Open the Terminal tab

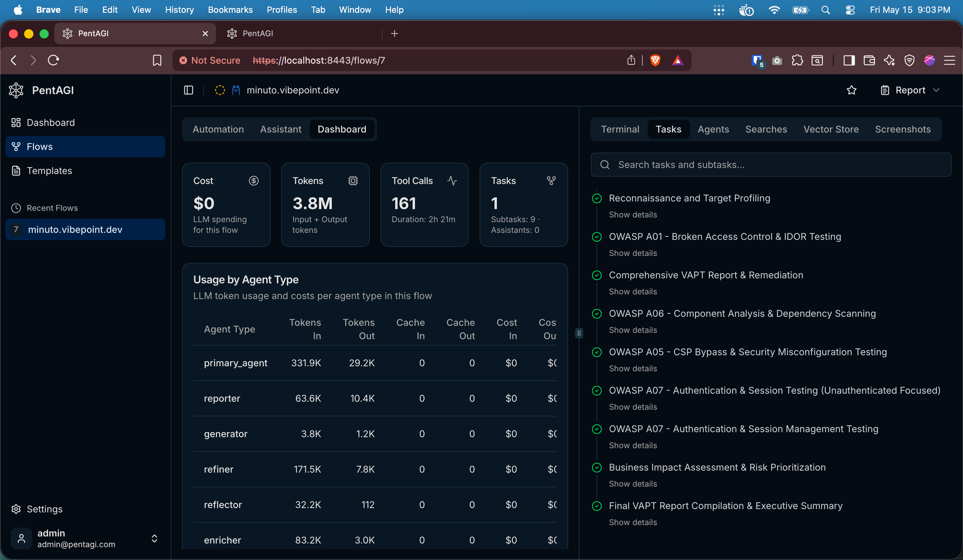click(620, 129)
